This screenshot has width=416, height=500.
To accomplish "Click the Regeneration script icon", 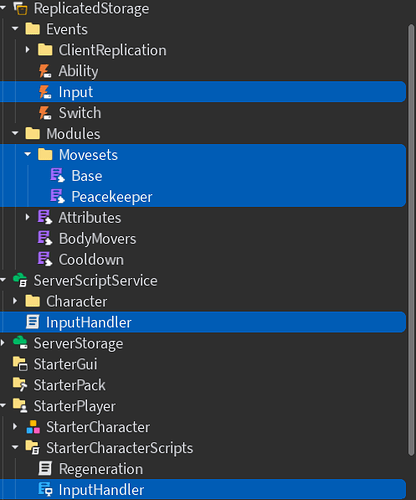I will pos(45,469).
